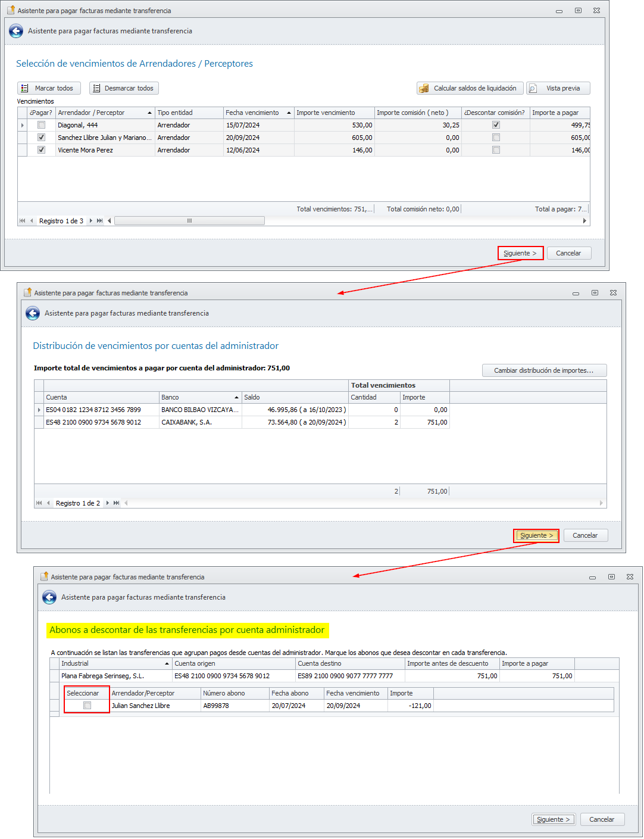Click Cancelar in the first wizard window
The height and width of the screenshot is (839, 644).
(568, 253)
